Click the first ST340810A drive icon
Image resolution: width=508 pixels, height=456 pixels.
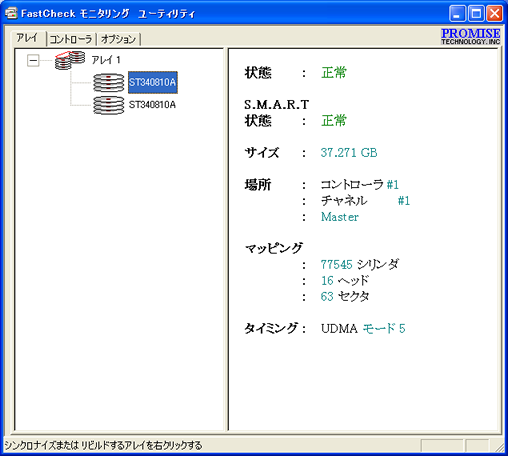[x=109, y=83]
